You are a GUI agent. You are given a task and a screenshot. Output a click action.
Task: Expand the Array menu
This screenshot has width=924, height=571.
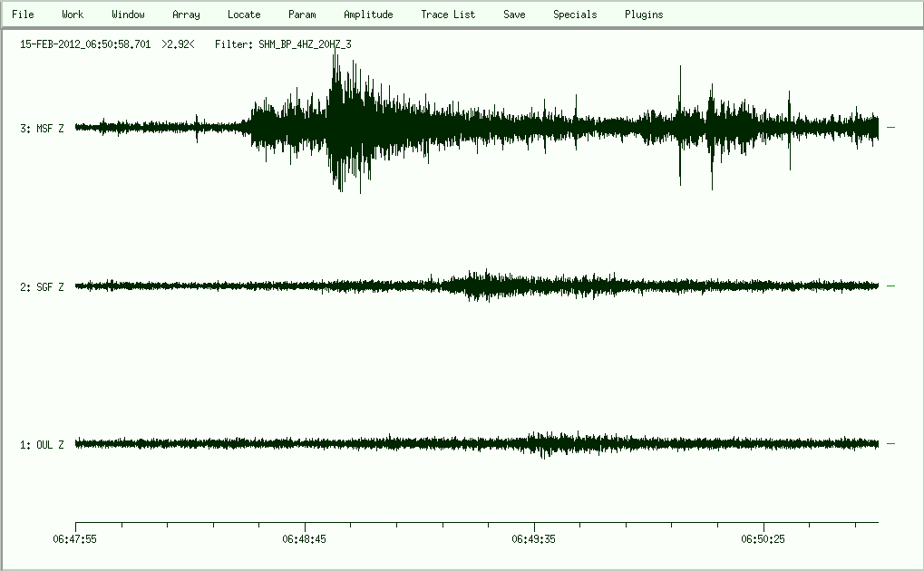(x=186, y=15)
